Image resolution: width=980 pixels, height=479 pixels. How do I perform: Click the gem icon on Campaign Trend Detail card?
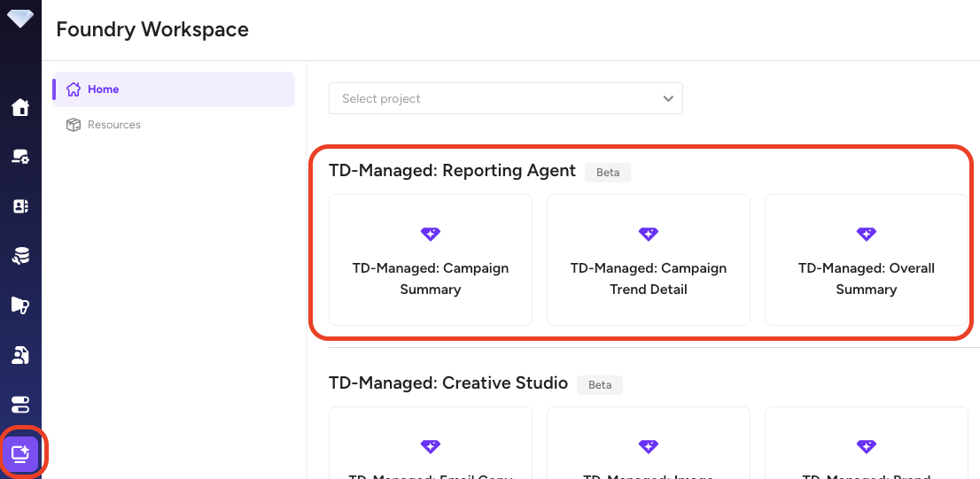point(648,235)
